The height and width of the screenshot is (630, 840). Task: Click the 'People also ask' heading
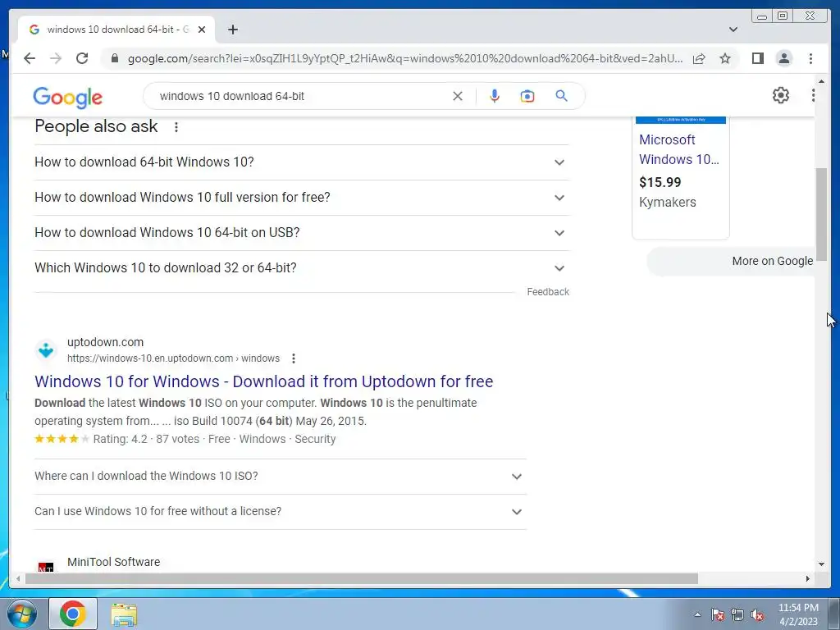pos(96,126)
